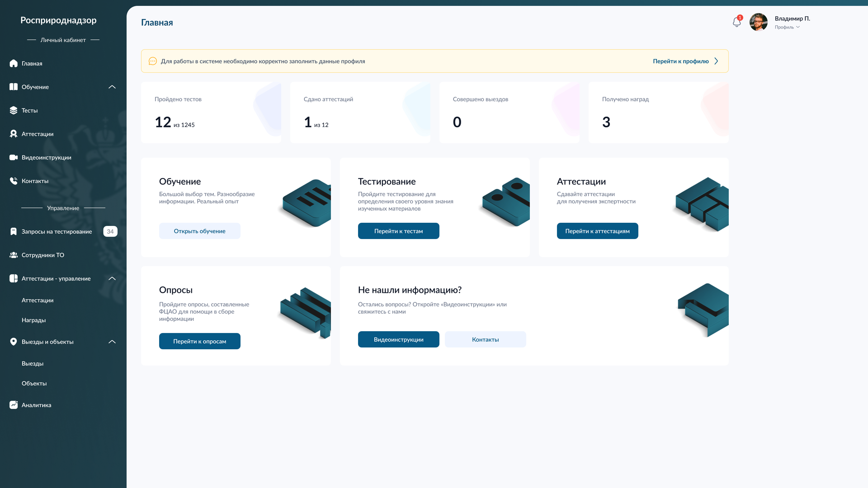Viewport: 868px width, 488px height.
Task: Click the notification bell icon
Action: pos(736,22)
